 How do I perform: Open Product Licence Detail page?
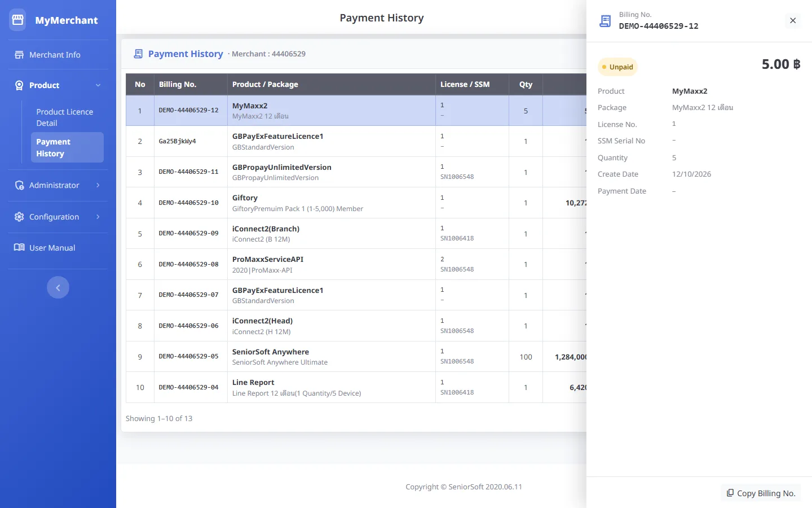tap(65, 117)
